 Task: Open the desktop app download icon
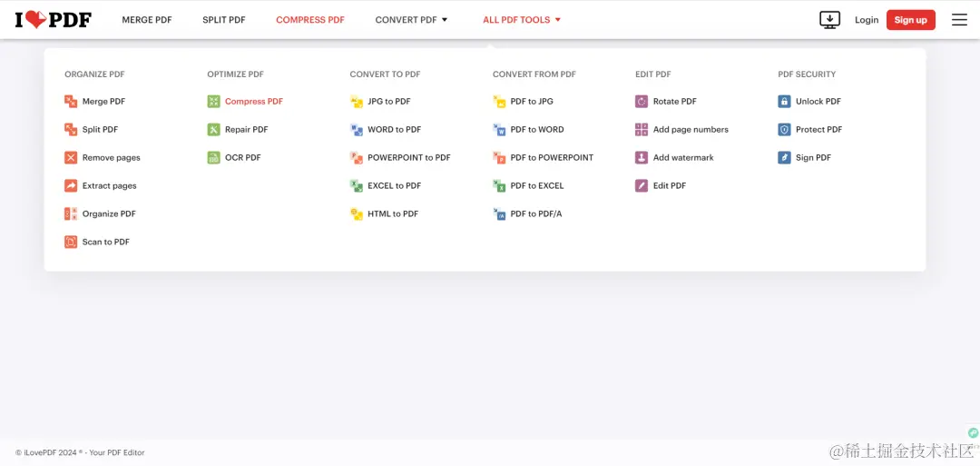tap(829, 20)
